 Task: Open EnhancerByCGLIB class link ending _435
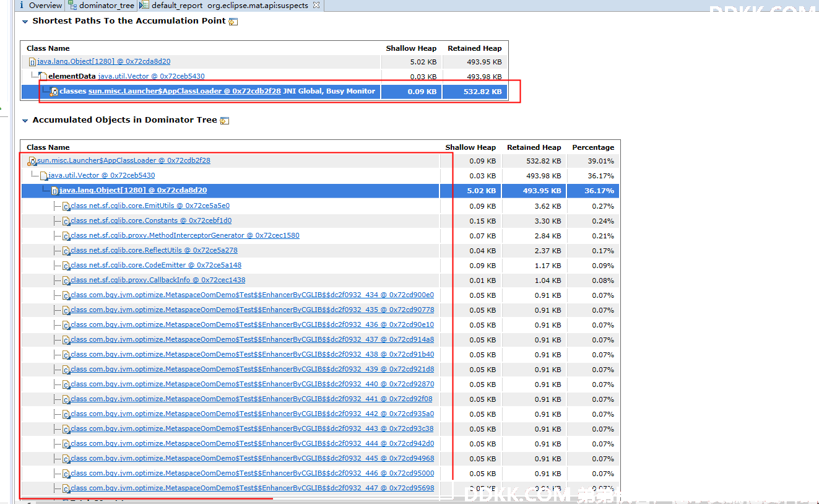click(x=252, y=310)
